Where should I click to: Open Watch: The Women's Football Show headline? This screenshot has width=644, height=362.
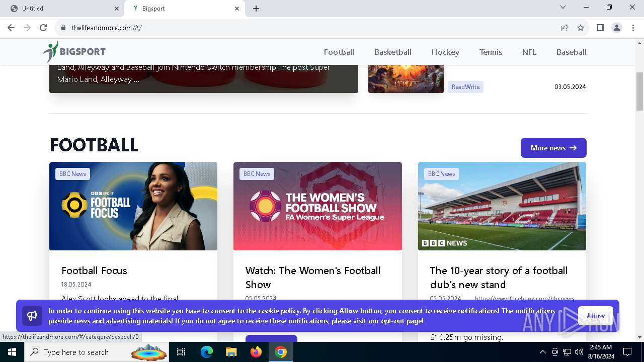313,278
